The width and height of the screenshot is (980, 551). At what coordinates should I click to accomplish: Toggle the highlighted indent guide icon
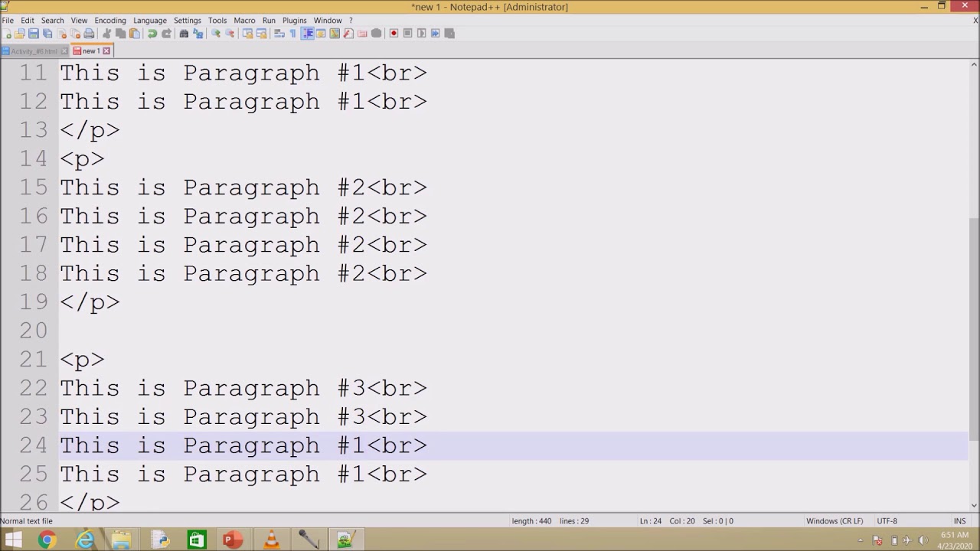(x=307, y=34)
